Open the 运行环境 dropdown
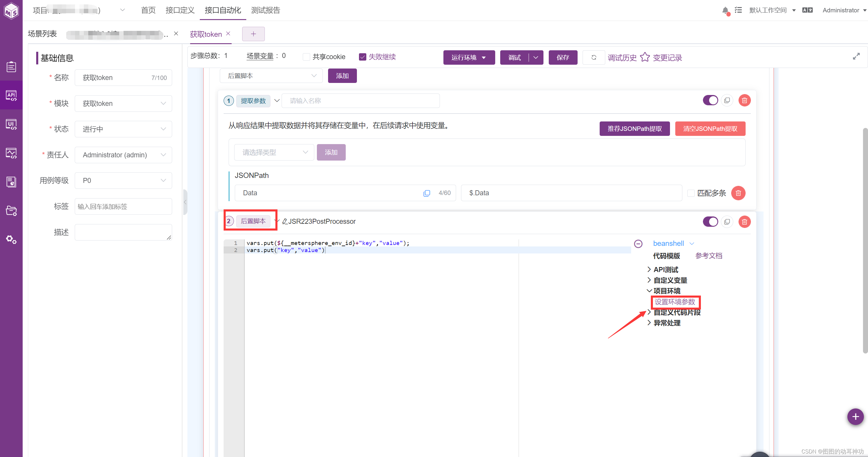This screenshot has width=868, height=457. [469, 58]
